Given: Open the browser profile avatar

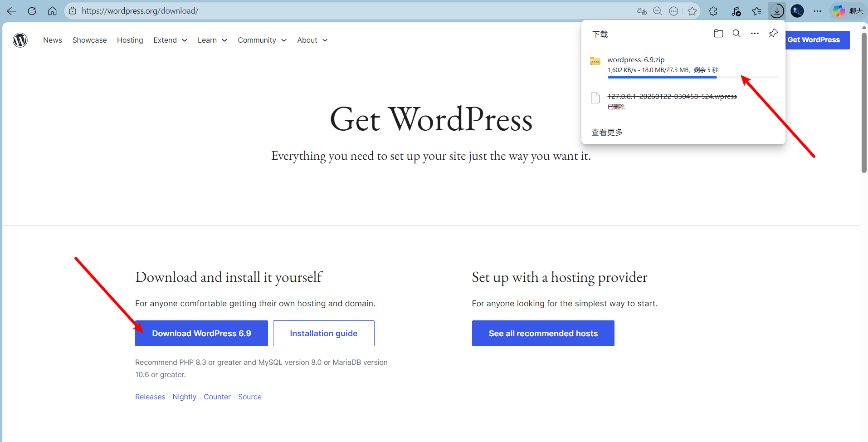Looking at the screenshot, I should [797, 11].
